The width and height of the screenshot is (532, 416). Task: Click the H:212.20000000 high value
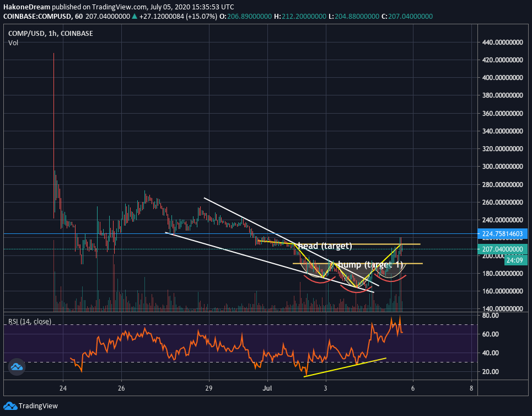pos(300,17)
